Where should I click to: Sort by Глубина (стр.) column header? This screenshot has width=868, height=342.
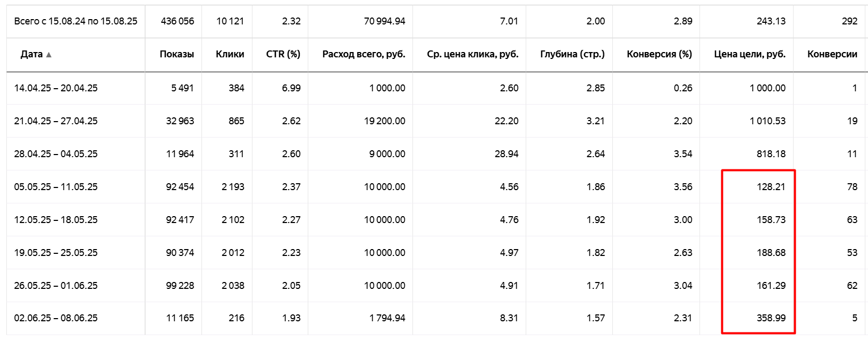coord(572,54)
